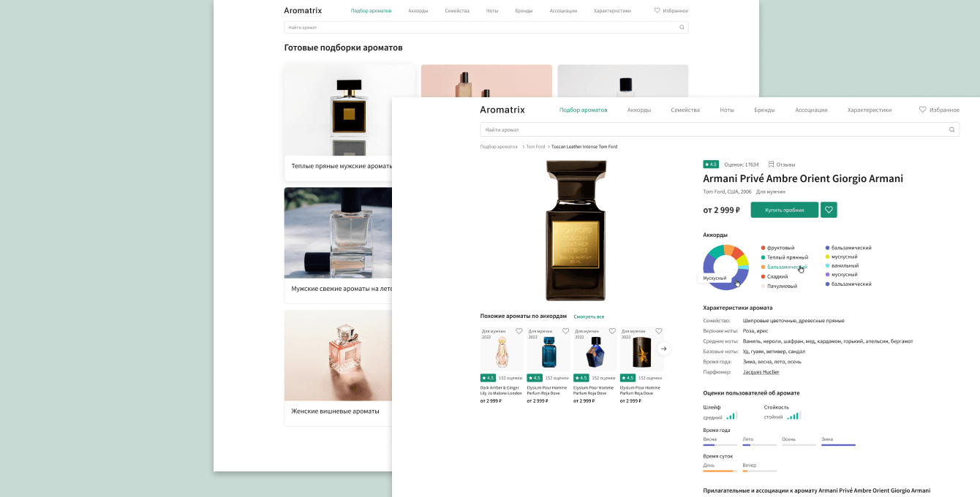Open the Отзывы reviews link
This screenshot has height=497, width=980.
785,164
